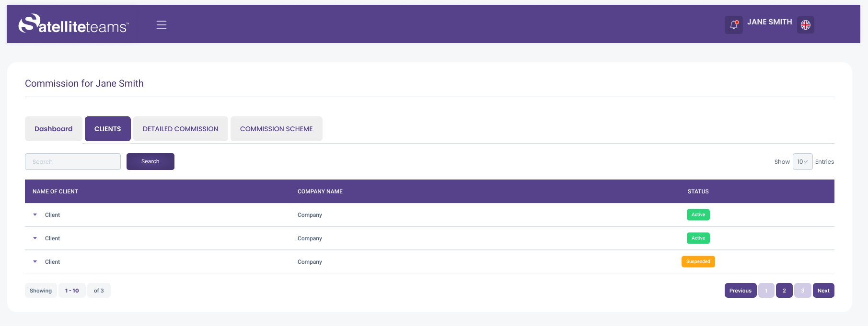
Task: Click the JANE SMITH user name
Action: tap(769, 22)
